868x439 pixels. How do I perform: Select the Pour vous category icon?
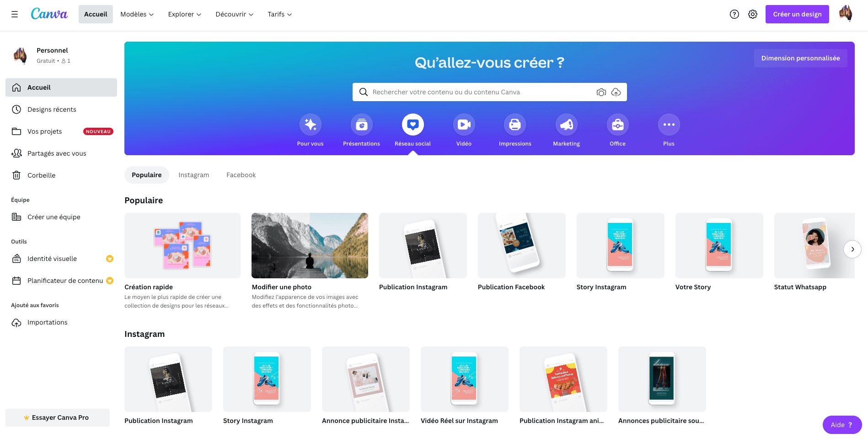click(x=310, y=125)
